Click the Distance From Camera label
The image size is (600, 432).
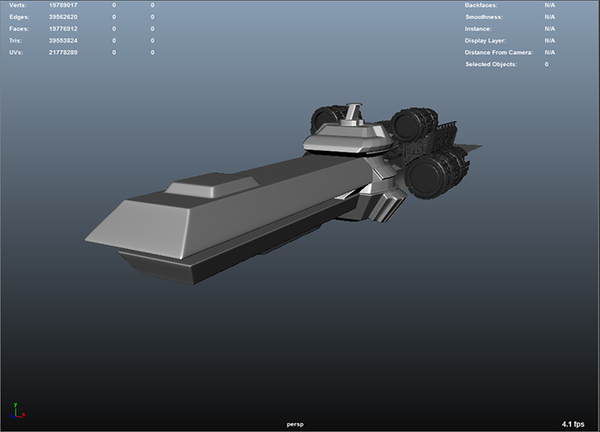click(498, 52)
